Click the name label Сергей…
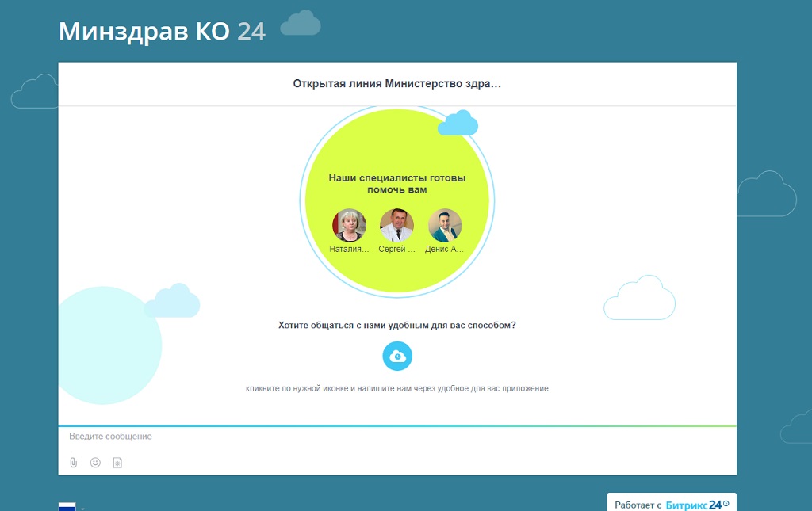Viewport: 812px width, 511px height. (396, 249)
